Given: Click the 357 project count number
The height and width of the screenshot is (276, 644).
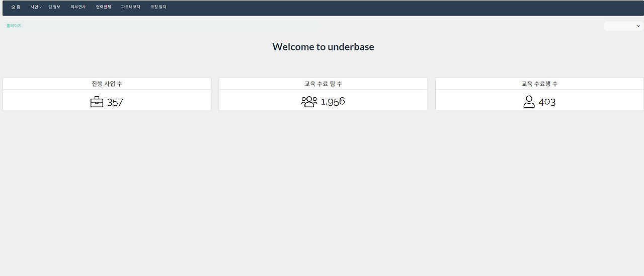Looking at the screenshot, I should [115, 102].
